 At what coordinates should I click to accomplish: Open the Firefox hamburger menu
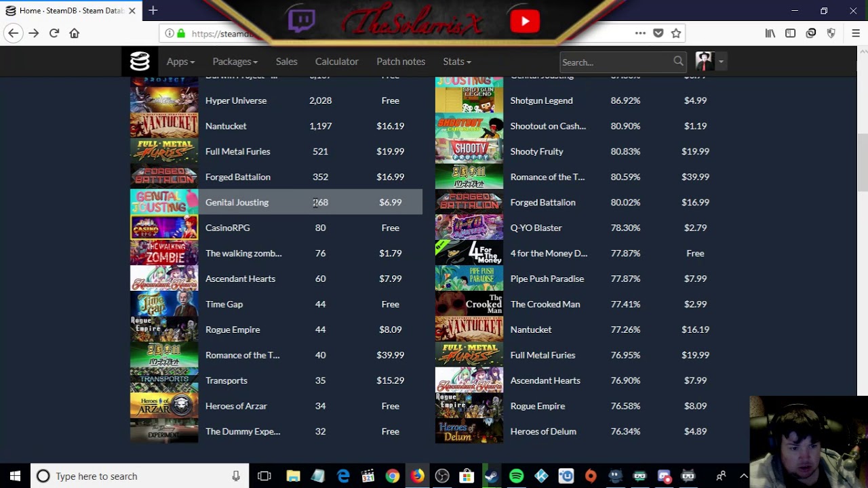click(x=856, y=33)
